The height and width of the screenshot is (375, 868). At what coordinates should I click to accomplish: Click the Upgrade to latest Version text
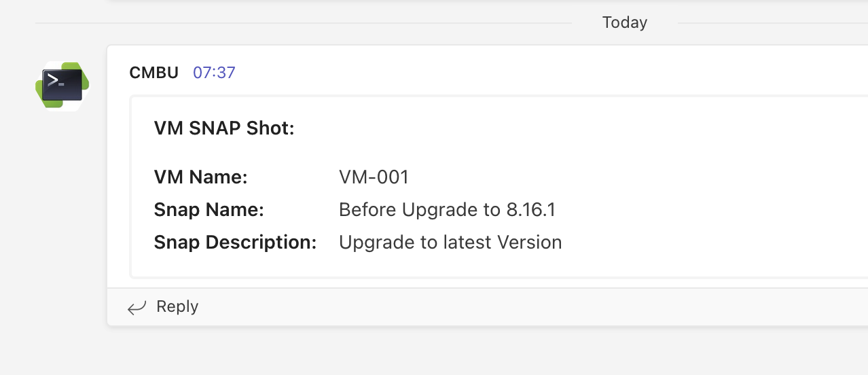(450, 243)
